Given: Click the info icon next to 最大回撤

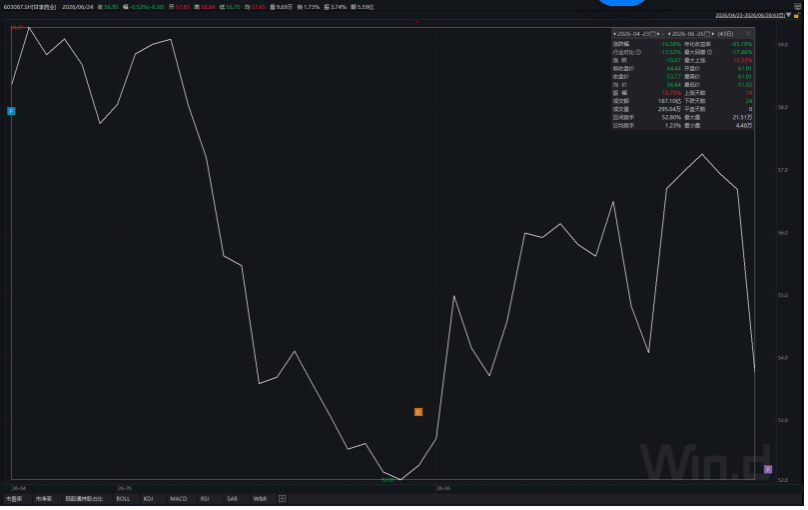Looking at the screenshot, I should coord(710,52).
